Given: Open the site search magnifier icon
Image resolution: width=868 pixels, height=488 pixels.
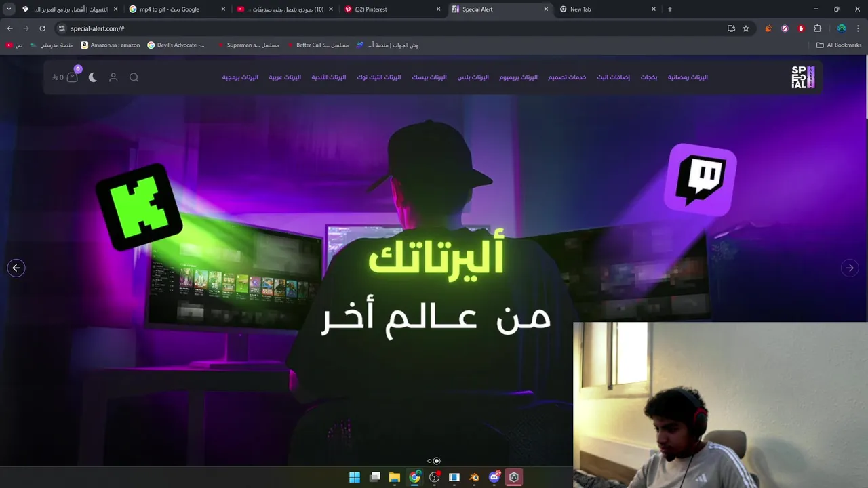Looking at the screenshot, I should click(134, 77).
